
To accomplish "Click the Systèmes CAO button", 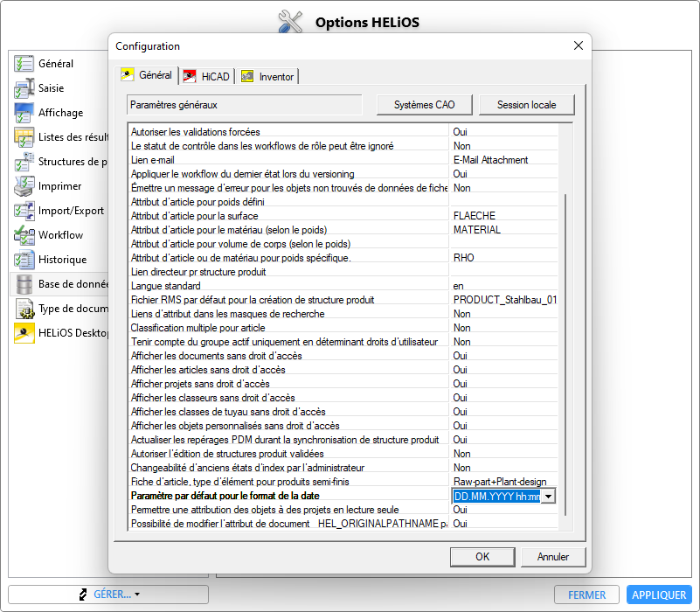I will click(424, 105).
